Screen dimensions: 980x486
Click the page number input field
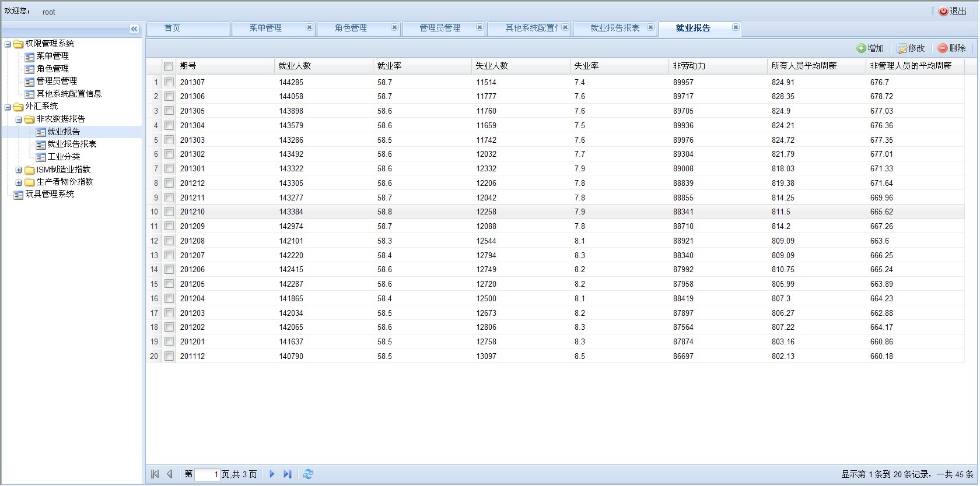click(x=207, y=474)
